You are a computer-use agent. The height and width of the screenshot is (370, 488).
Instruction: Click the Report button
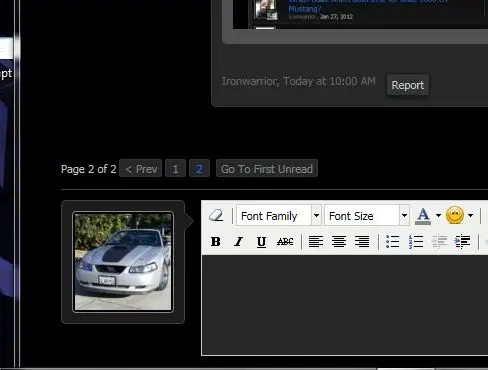pos(408,85)
